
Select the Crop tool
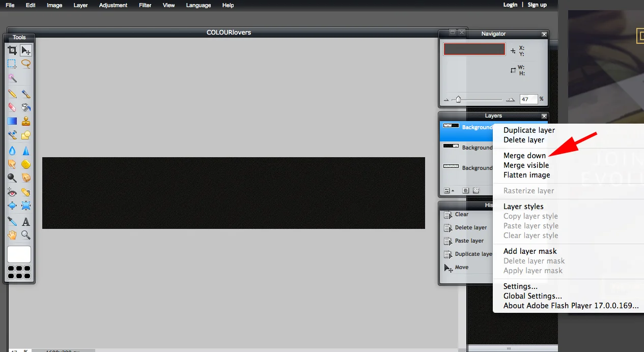click(12, 50)
